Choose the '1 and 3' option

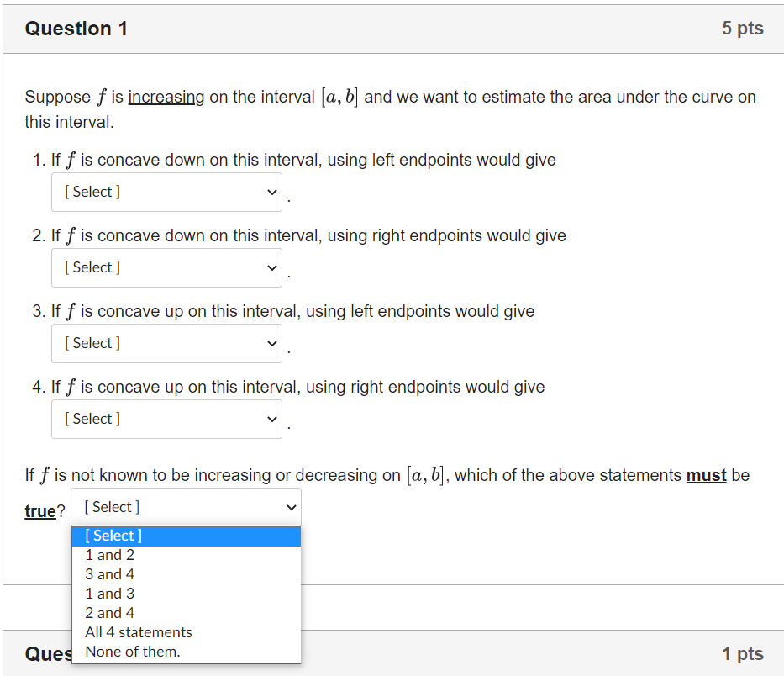(110, 594)
